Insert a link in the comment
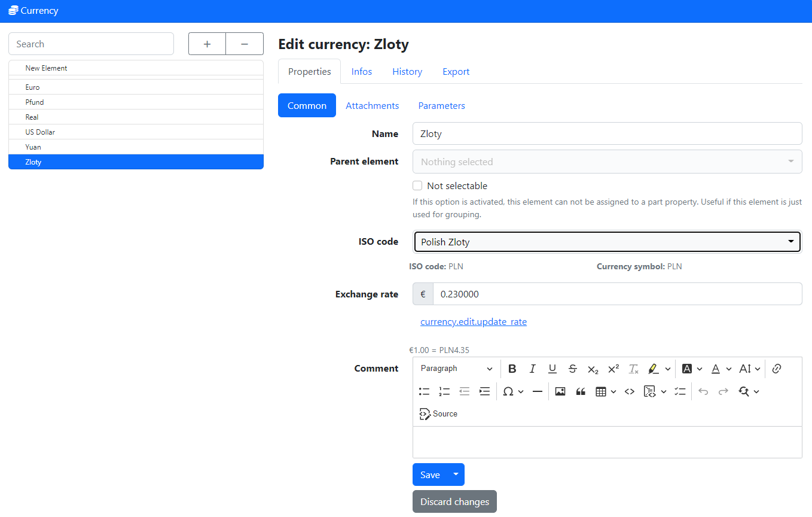The height and width of the screenshot is (517, 812). 777,369
